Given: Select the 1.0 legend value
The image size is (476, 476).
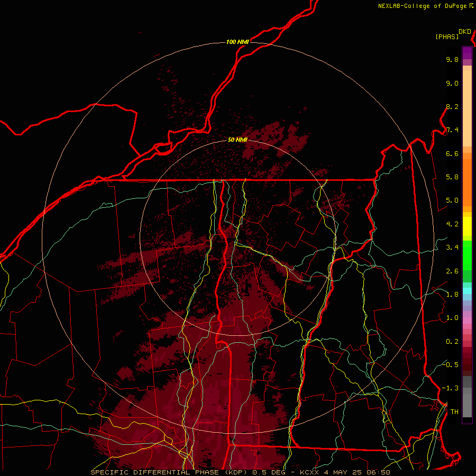Looking at the screenshot, I should pyautogui.click(x=452, y=318).
